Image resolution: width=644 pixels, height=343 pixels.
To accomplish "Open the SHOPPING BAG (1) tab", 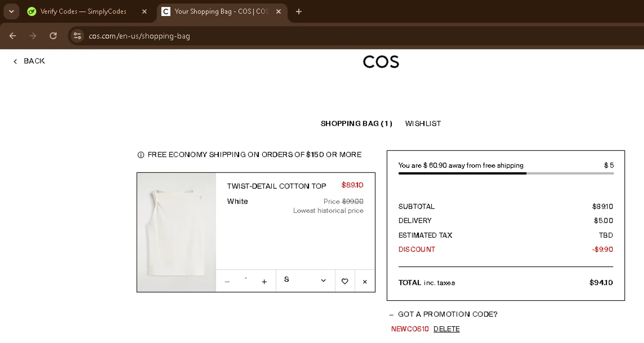I will pos(356,123).
